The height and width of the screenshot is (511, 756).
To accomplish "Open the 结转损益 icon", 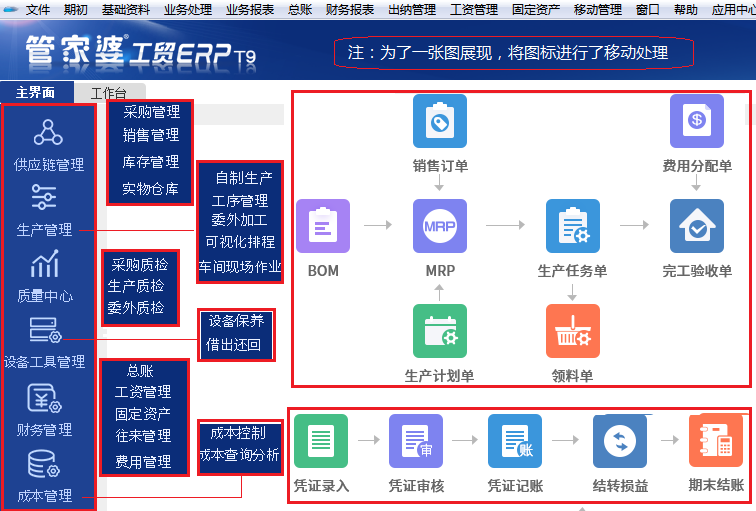I will pos(620,441).
